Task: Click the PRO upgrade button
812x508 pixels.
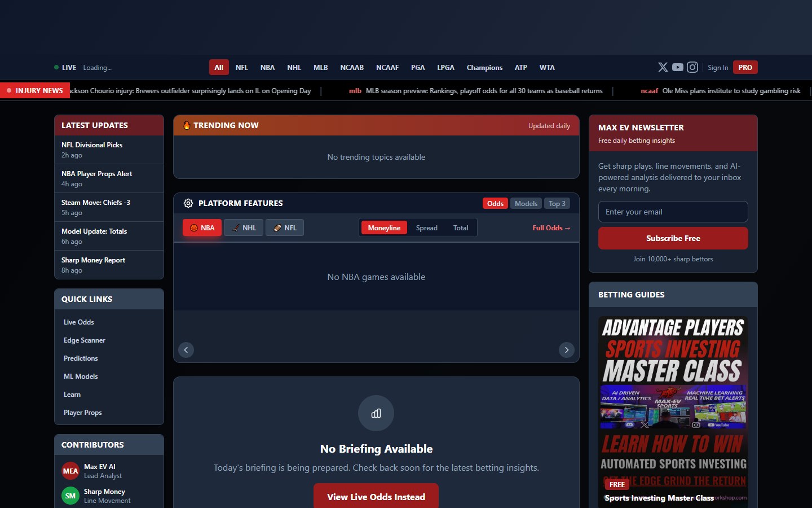Action: tap(745, 67)
